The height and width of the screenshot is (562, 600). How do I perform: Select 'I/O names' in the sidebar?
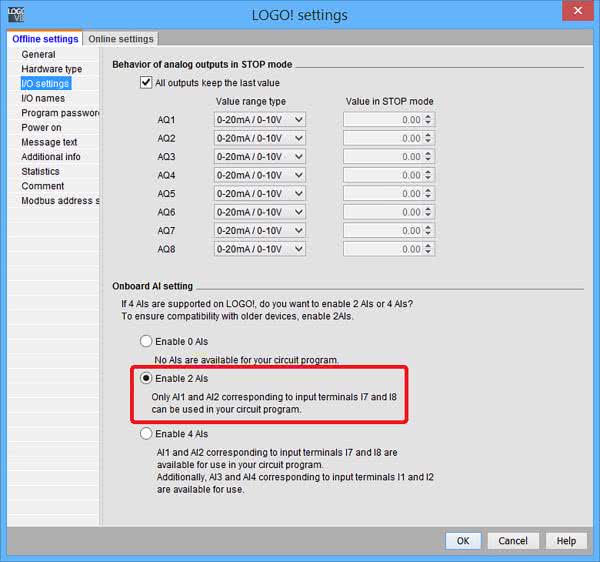pyautogui.click(x=43, y=98)
